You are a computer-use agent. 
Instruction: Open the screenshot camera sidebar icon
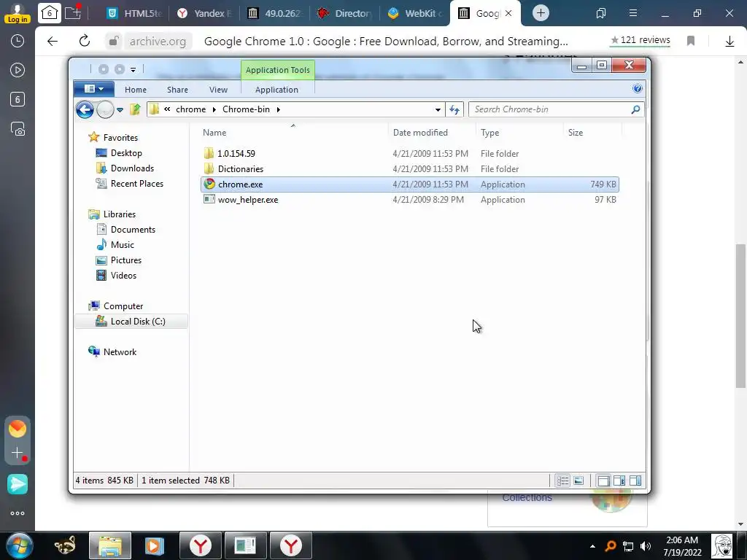tap(18, 129)
